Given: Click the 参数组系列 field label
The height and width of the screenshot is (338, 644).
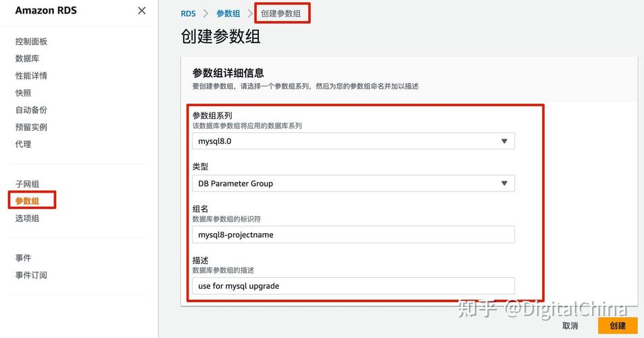Looking at the screenshot, I should click(x=212, y=116).
